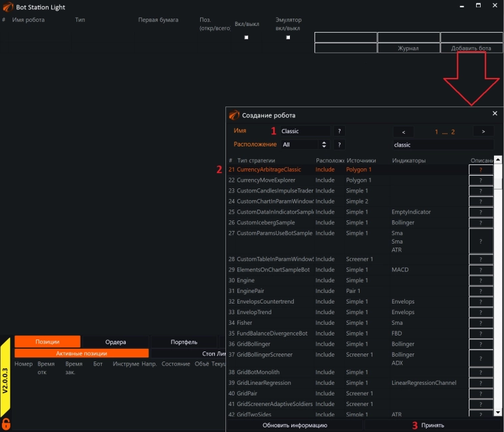Click the search field containing classic
The image size is (504, 432).
click(x=442, y=144)
